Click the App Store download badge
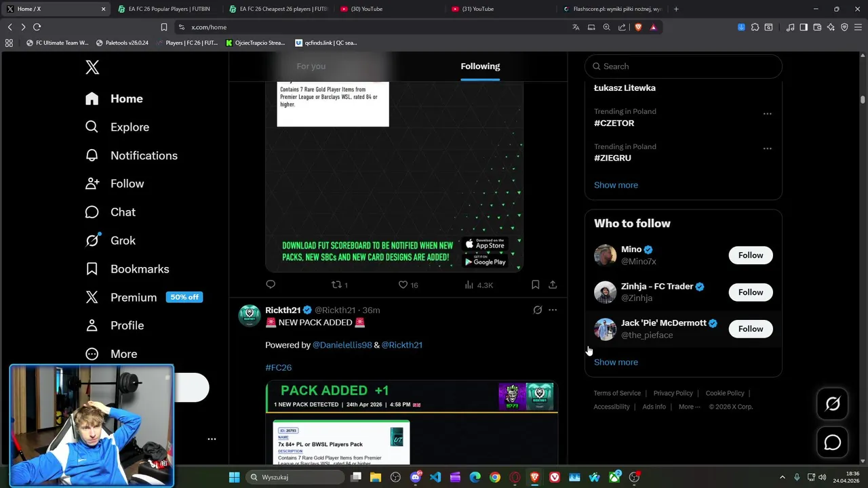The image size is (868, 488). tap(486, 244)
